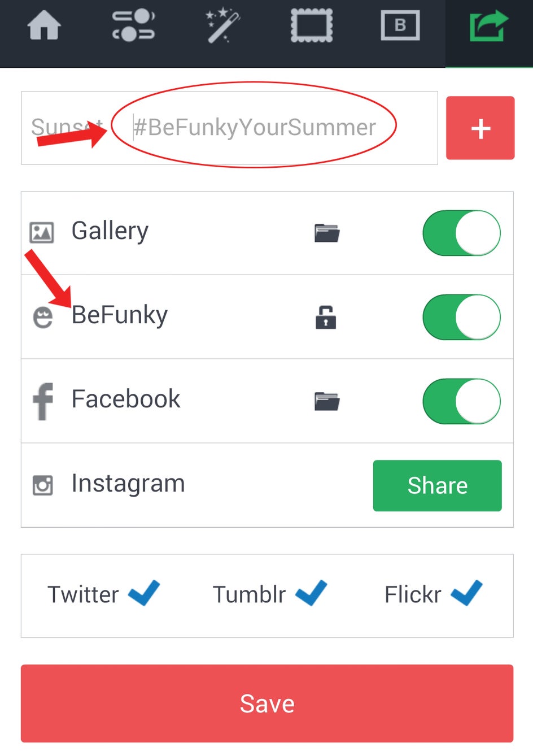Open the Facebook album folder icon

326,401
